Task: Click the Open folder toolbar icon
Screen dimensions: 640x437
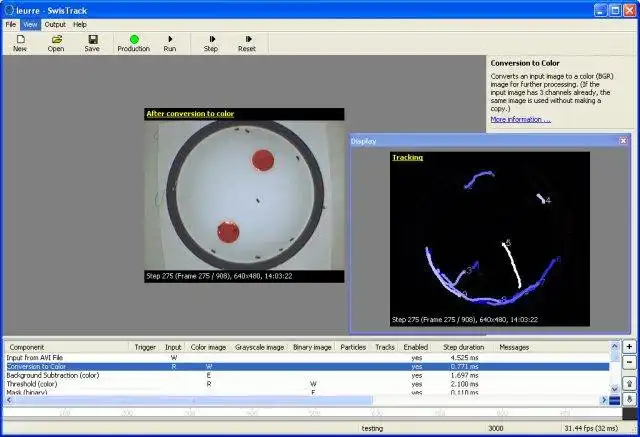Action: click(56, 43)
